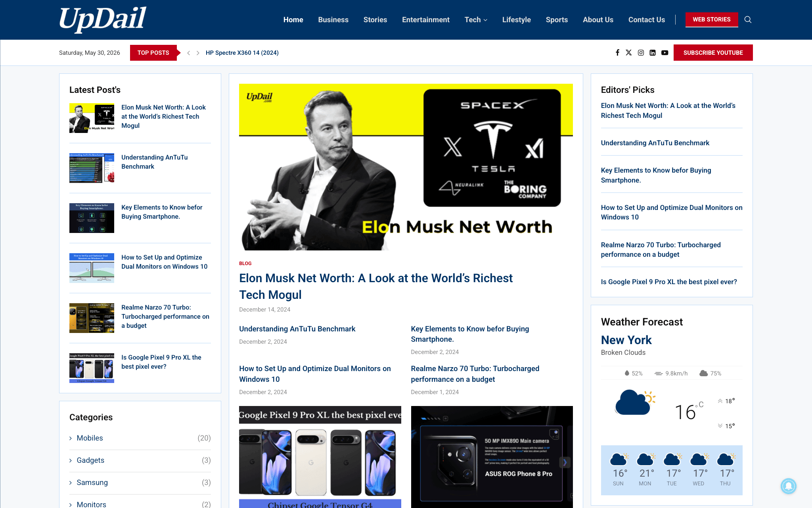Open the Dual Monitors thumbnail in Latest Posts
The width and height of the screenshot is (812, 508).
point(92,268)
